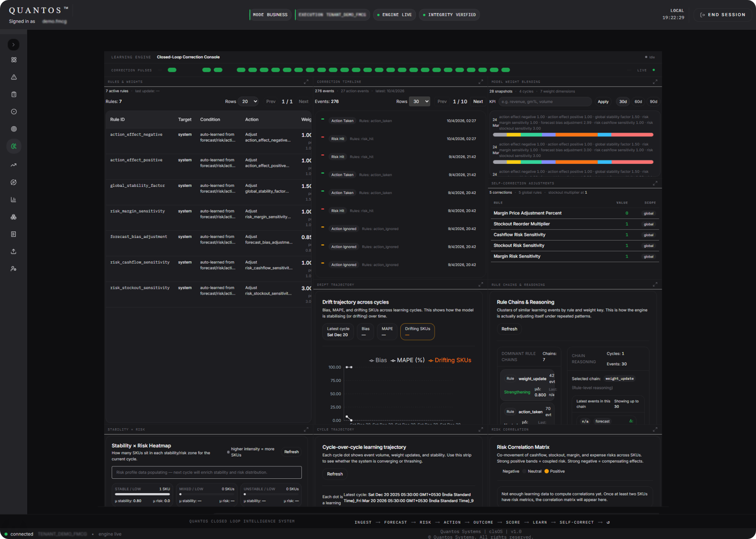The height and width of the screenshot is (539, 756).
Task: Open the concentric target icon in the sidebar
Action: [14, 129]
